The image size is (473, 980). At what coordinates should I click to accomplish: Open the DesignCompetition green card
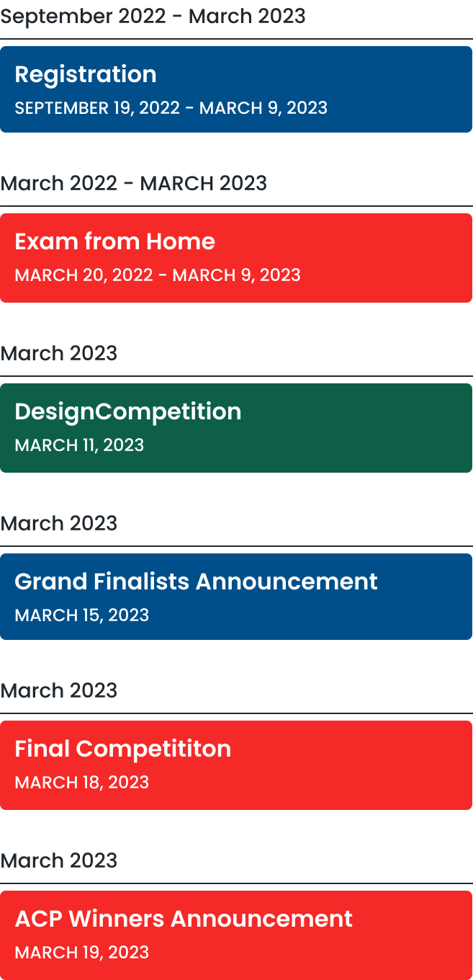pos(236,428)
